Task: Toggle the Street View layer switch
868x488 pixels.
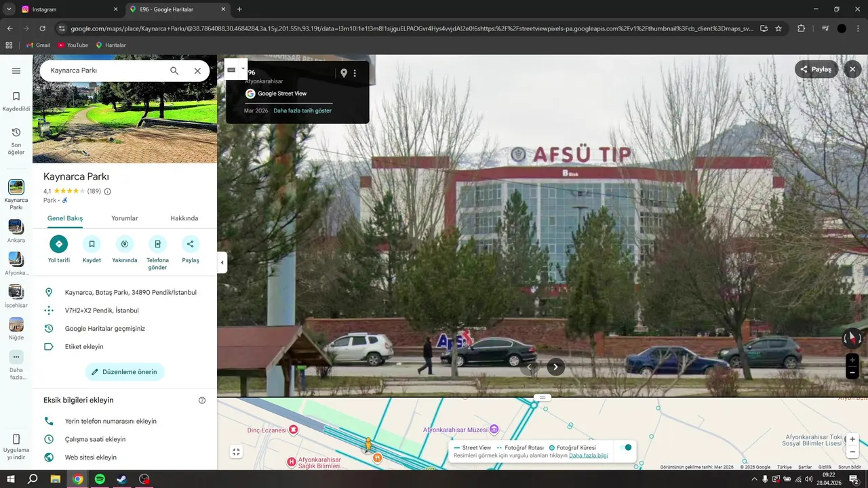Action: (x=626, y=447)
